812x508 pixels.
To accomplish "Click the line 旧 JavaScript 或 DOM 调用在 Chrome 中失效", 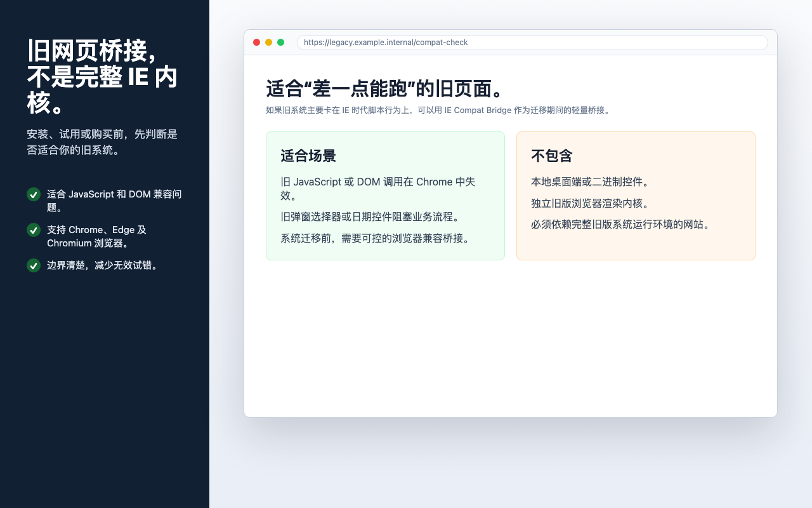I will (378, 189).
